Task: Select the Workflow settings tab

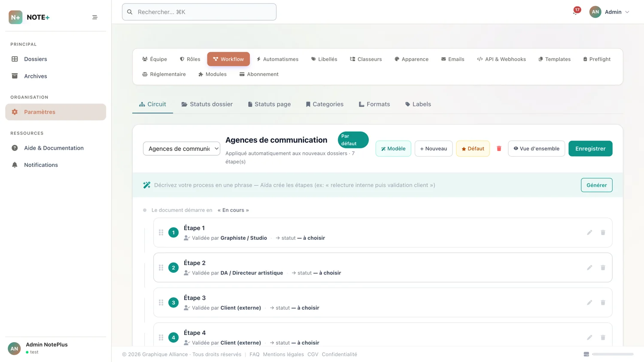Action: 228,59
